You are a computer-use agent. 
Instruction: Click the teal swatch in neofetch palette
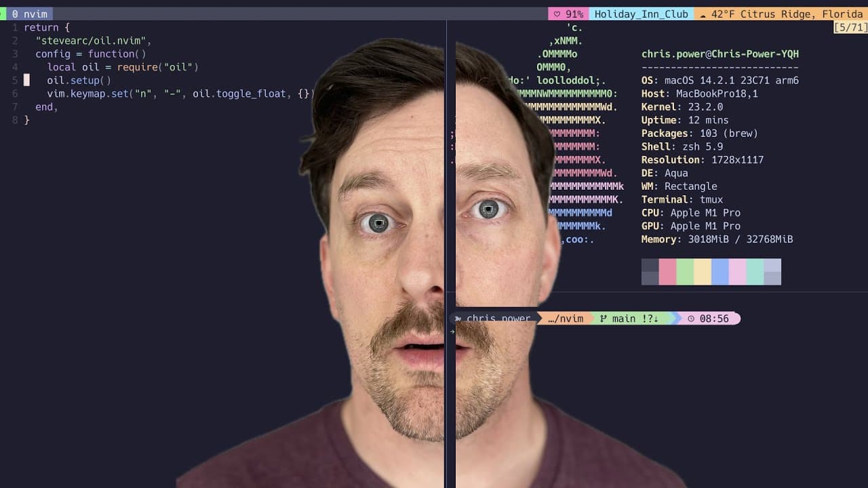755,272
